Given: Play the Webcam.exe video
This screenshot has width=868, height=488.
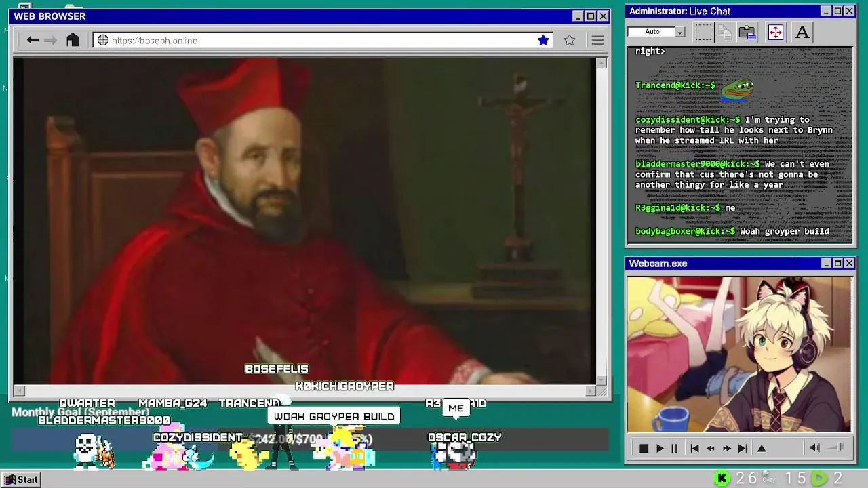Looking at the screenshot, I should click(659, 448).
